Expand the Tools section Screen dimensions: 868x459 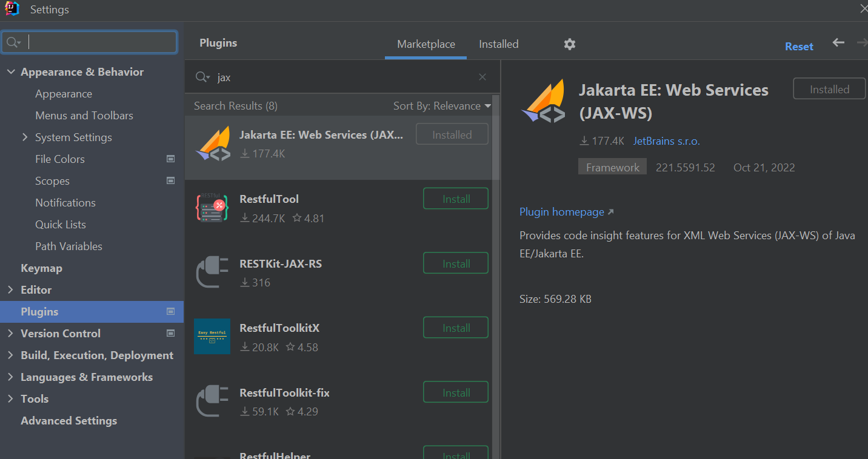(x=10, y=399)
